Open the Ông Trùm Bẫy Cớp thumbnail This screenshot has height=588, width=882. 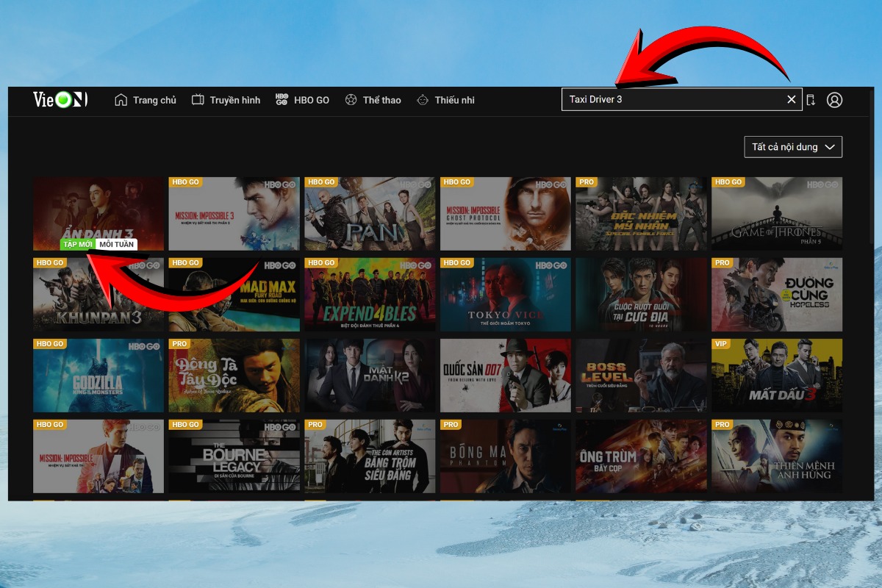[641, 456]
